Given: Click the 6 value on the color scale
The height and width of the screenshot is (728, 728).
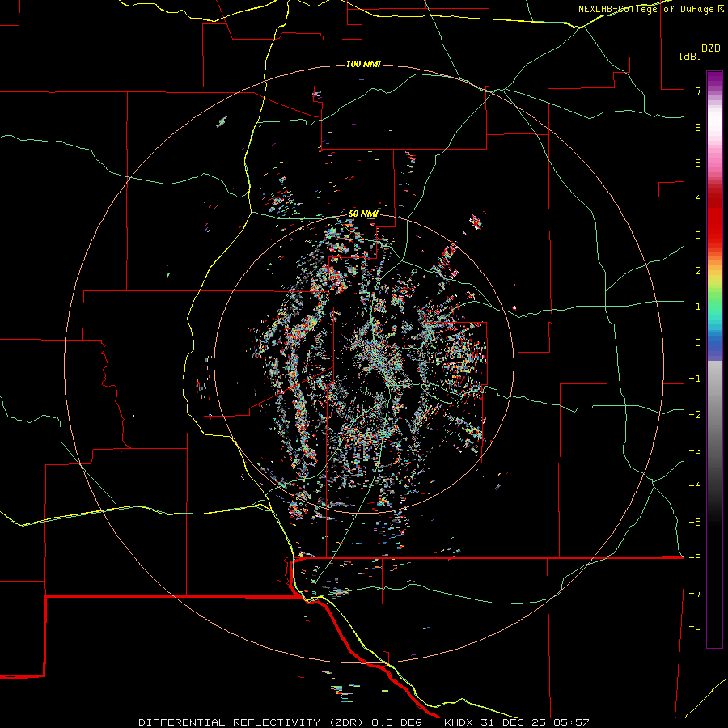Looking at the screenshot, I should coord(698,127).
